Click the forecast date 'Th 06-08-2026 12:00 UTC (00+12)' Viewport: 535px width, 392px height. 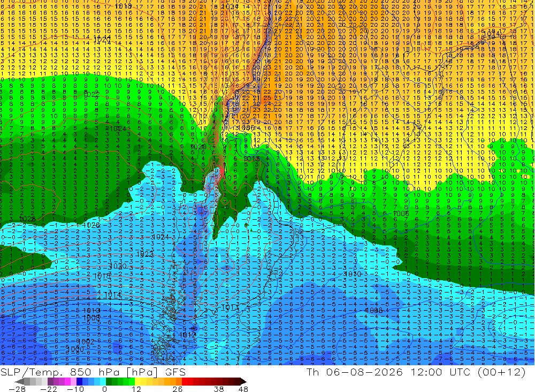(416, 372)
